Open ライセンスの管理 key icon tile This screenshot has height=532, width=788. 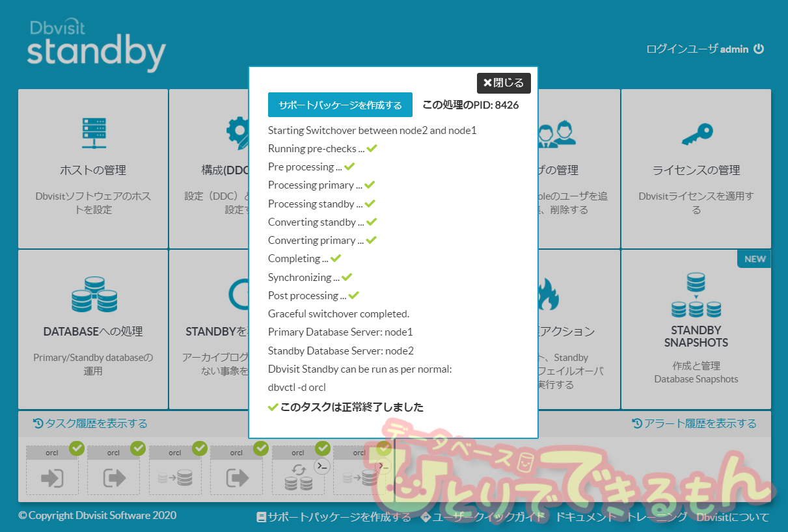coord(697,134)
